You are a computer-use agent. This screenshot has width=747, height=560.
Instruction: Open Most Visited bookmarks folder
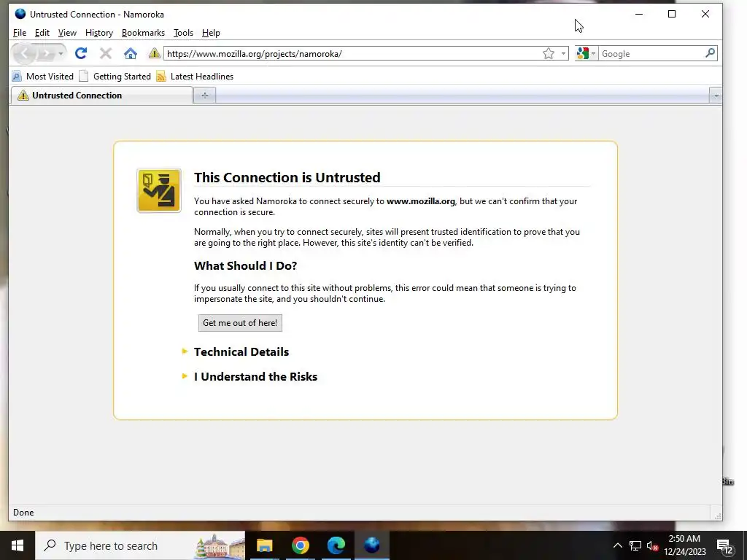coord(42,76)
